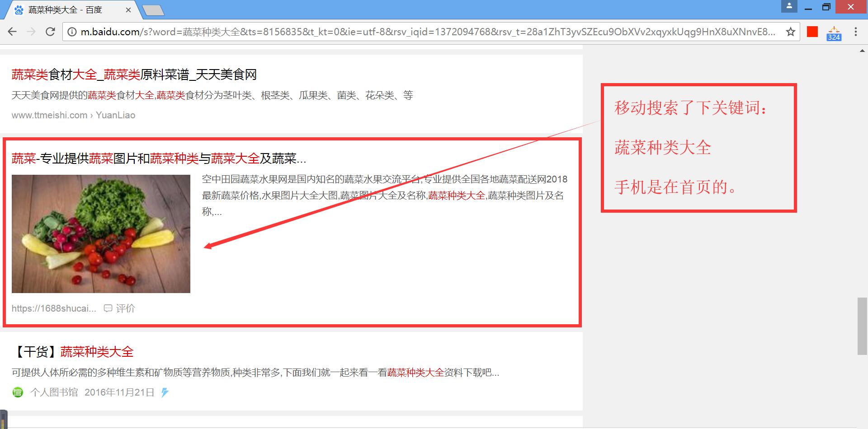
Task: Click the back navigation arrow
Action: tap(12, 32)
